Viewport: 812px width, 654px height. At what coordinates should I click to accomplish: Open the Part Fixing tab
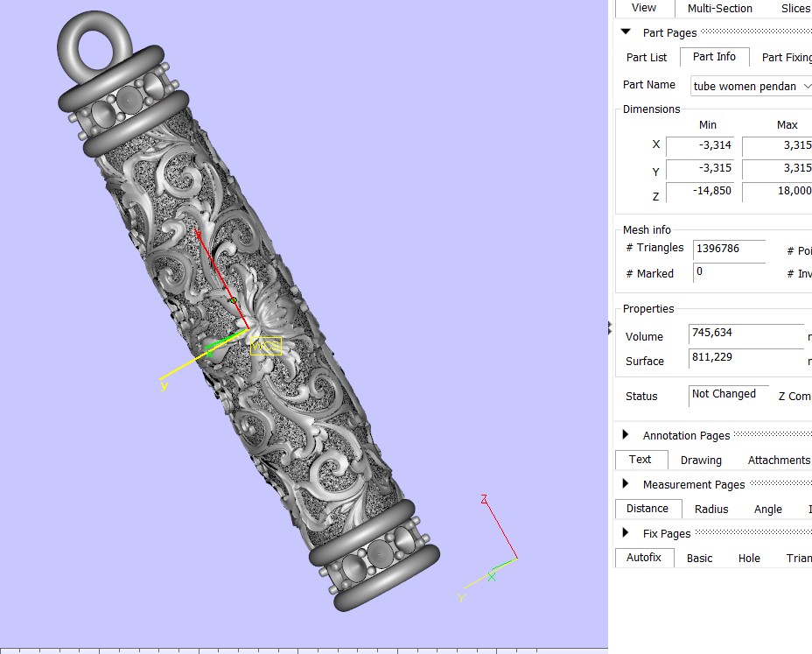pos(786,58)
